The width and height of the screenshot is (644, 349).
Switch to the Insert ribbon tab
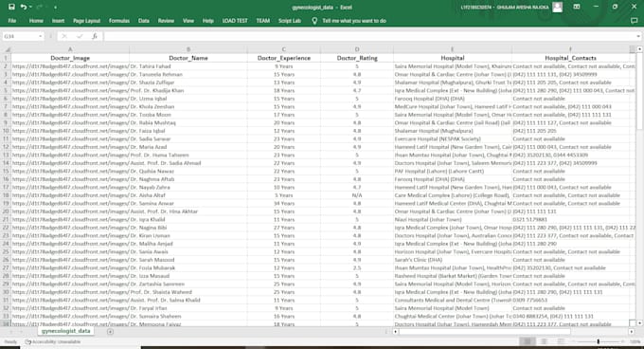[x=58, y=21]
